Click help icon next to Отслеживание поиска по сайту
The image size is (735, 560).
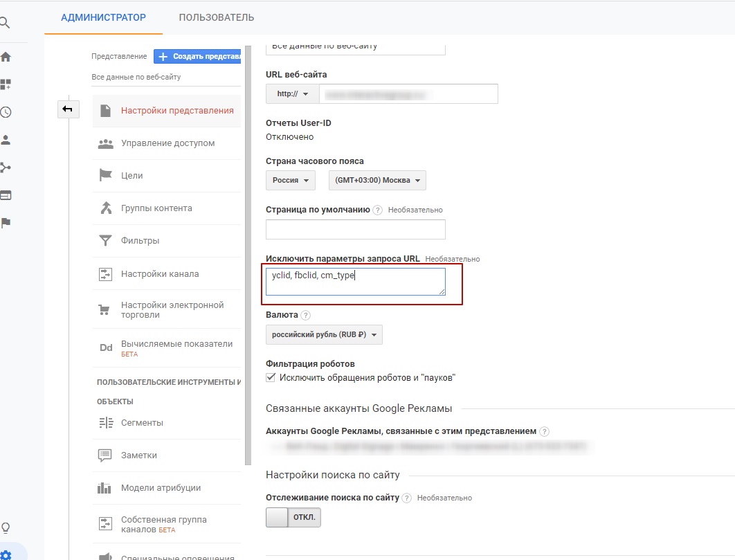406,498
